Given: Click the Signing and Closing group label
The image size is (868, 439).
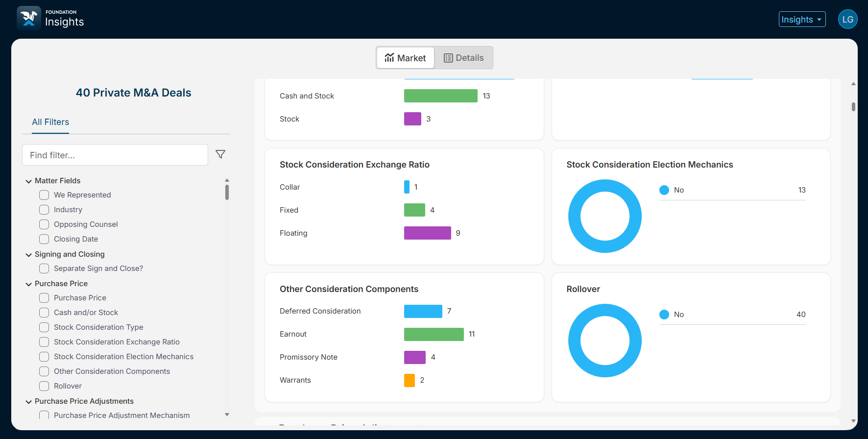Looking at the screenshot, I should 70,254.
